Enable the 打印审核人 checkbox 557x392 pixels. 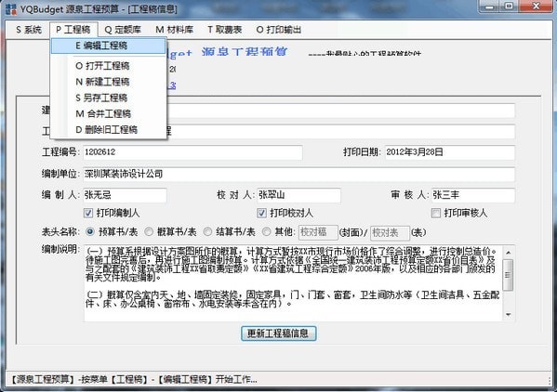(x=435, y=214)
